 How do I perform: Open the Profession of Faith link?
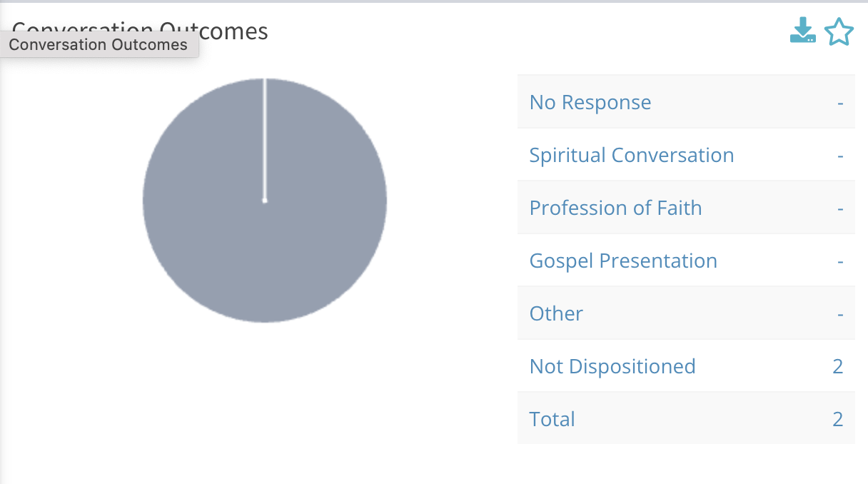tap(615, 208)
